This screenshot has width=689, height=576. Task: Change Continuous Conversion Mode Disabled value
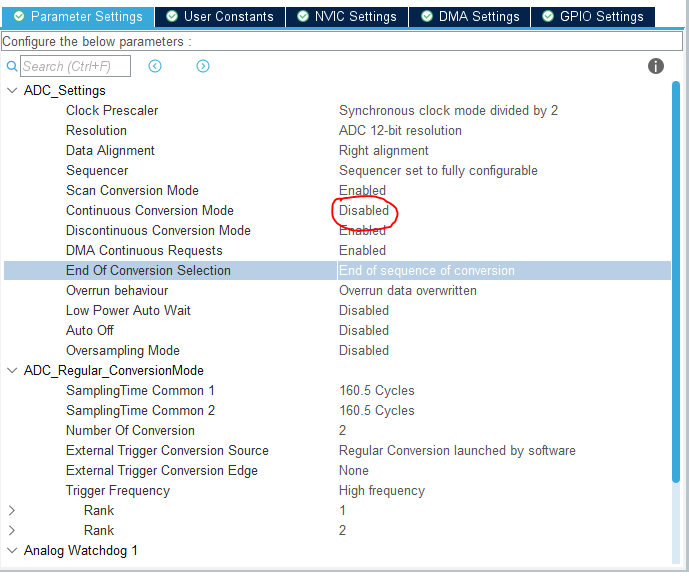pos(364,211)
